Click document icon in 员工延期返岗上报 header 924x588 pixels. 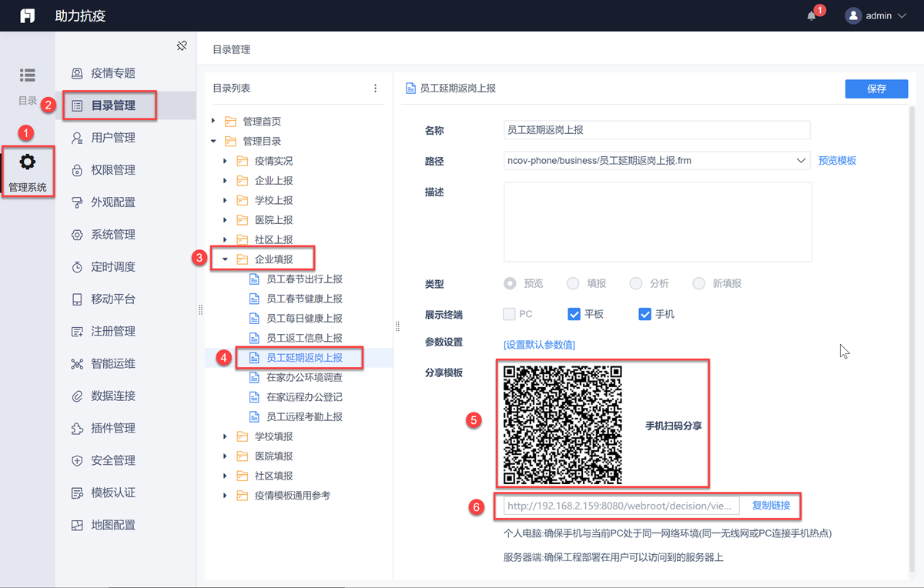(x=411, y=89)
